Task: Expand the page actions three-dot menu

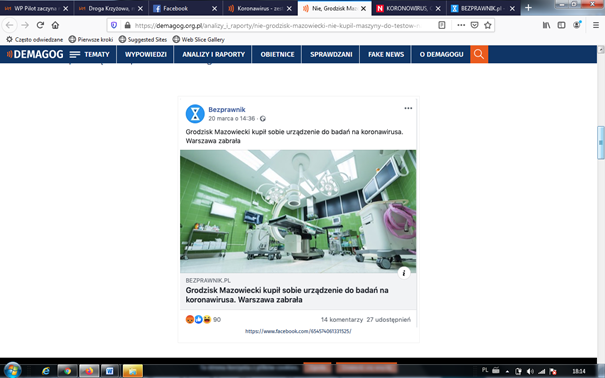Action: tap(461, 25)
